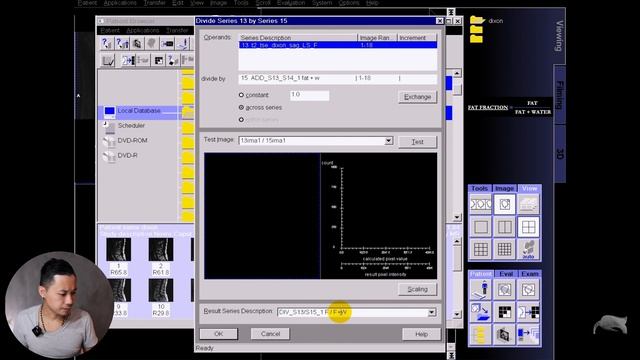Select Local Database in tree
640x360 pixels.
click(139, 111)
